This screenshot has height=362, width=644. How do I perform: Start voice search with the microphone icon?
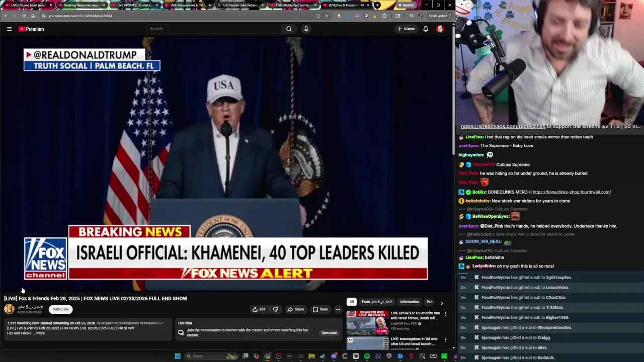coord(306,29)
